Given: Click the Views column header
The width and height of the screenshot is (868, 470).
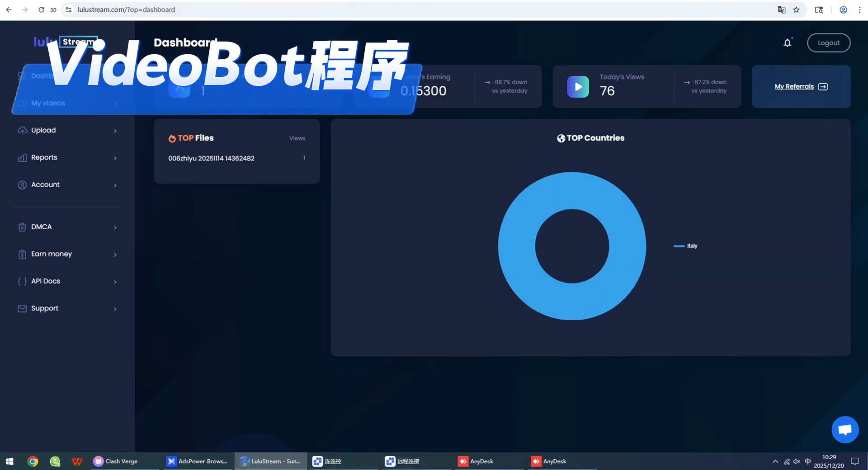Looking at the screenshot, I should pos(297,138).
